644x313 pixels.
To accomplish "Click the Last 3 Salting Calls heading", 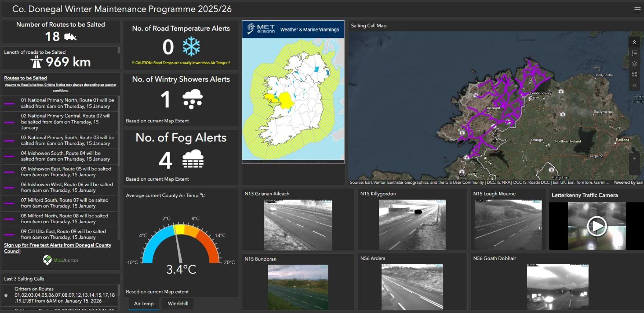I will tap(24, 279).
